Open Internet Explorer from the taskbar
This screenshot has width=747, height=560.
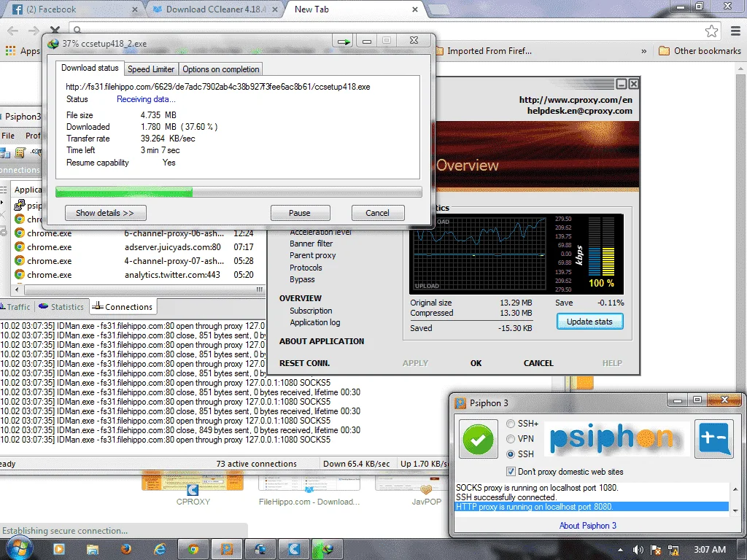click(x=160, y=549)
